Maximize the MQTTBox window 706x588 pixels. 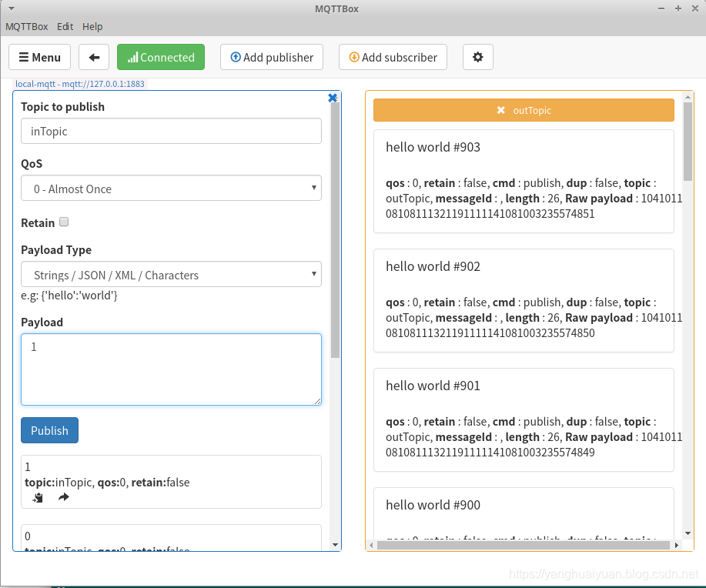(678, 8)
